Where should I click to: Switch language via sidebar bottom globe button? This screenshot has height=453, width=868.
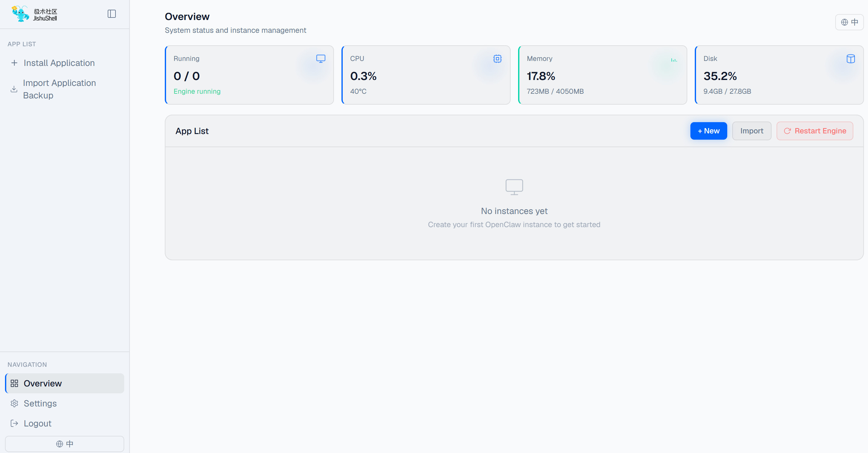pyautogui.click(x=64, y=444)
